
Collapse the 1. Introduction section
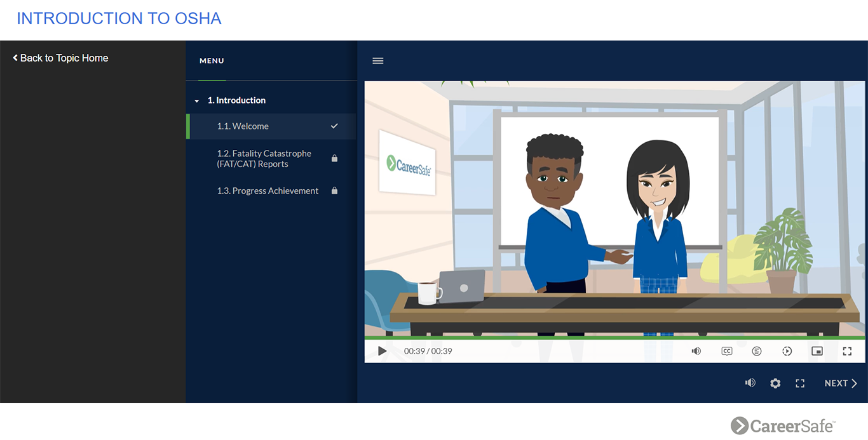196,101
